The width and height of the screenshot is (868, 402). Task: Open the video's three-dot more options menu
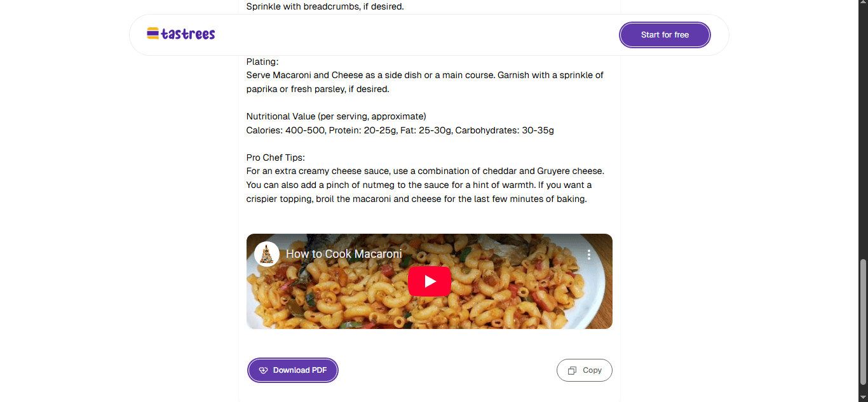click(x=589, y=255)
